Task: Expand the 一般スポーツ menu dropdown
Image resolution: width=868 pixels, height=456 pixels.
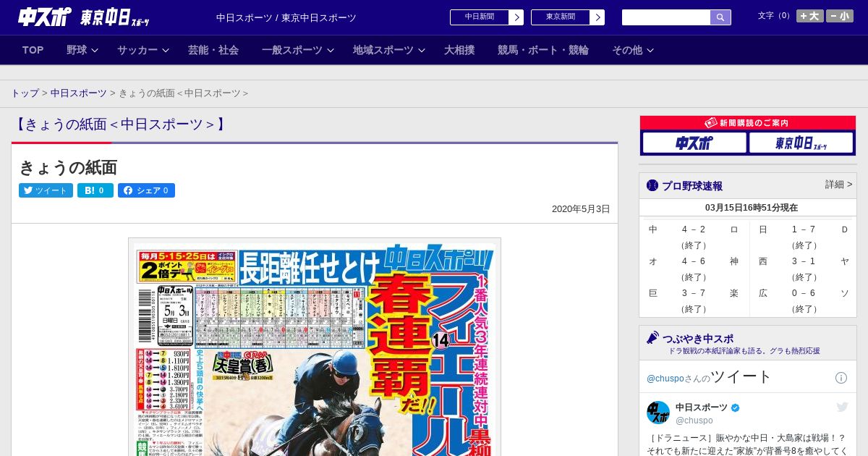Action: coord(298,50)
